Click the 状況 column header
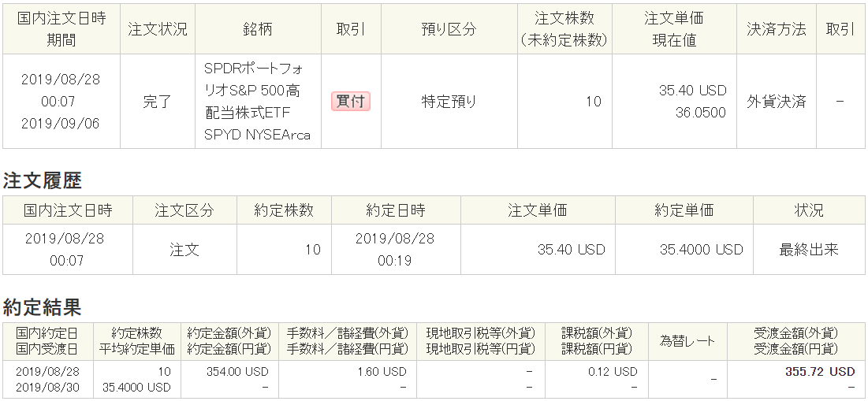Screen dimensions: 868x401 pos(808,210)
